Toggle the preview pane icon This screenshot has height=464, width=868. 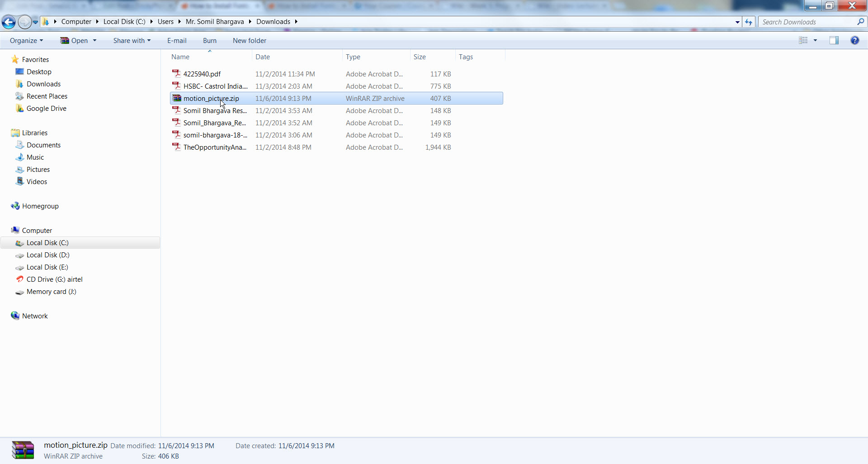834,40
